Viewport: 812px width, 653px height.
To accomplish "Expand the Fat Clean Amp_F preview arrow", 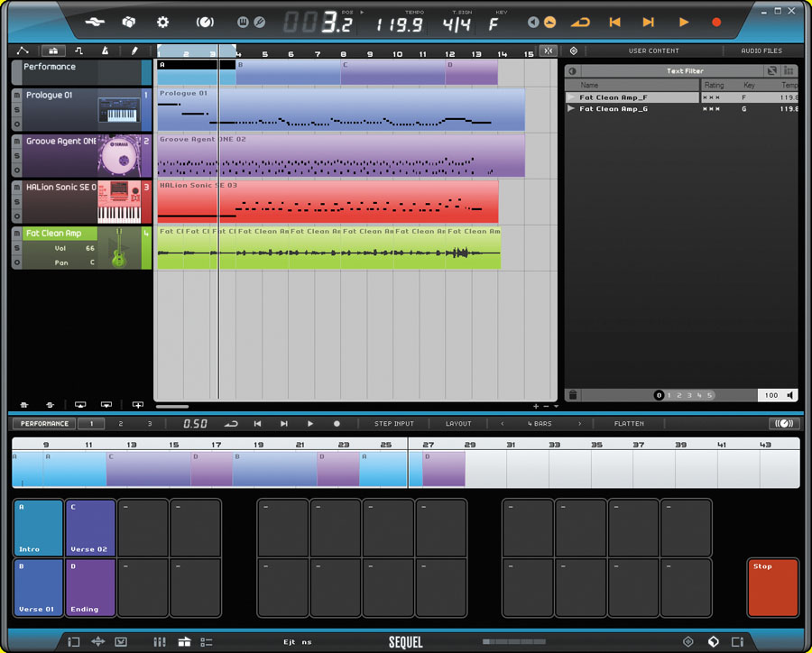I will pos(571,97).
